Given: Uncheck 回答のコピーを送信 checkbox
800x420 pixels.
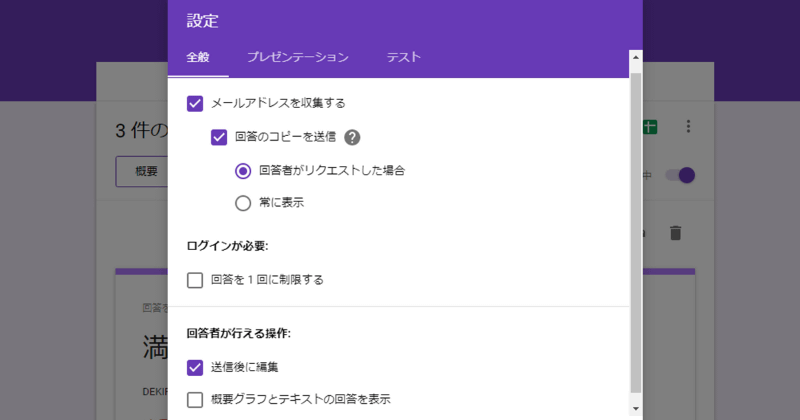Looking at the screenshot, I should [x=219, y=138].
